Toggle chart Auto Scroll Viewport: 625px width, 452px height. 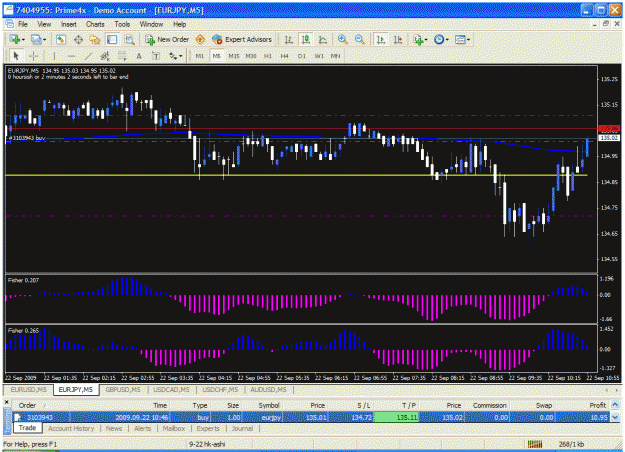tap(381, 39)
